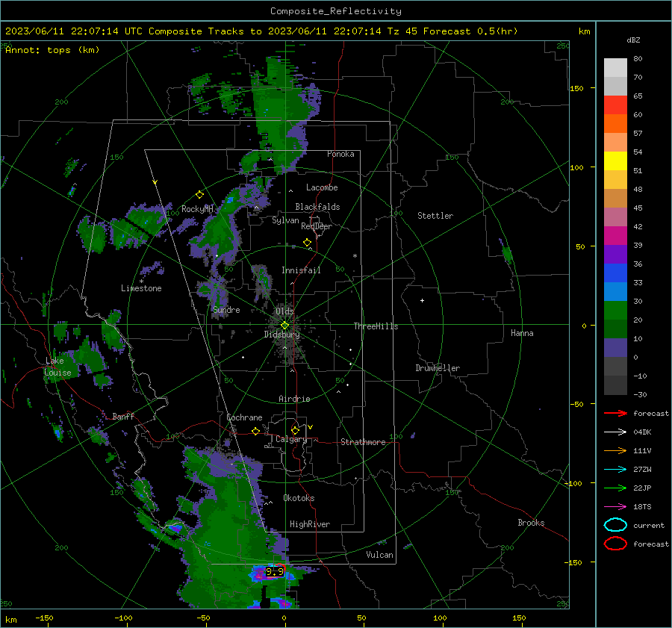The width and height of the screenshot is (672, 628).
Task: Select the yellow 54 dBZ color swatch
Action: (x=615, y=161)
